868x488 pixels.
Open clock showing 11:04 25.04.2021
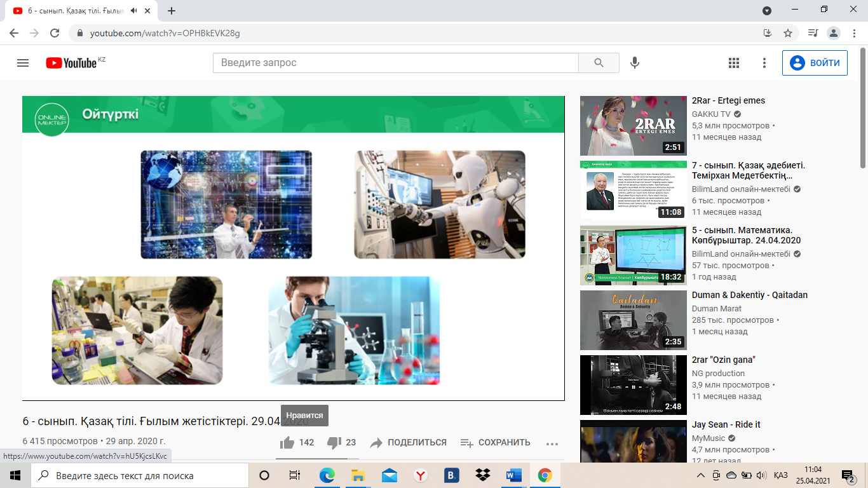point(813,475)
